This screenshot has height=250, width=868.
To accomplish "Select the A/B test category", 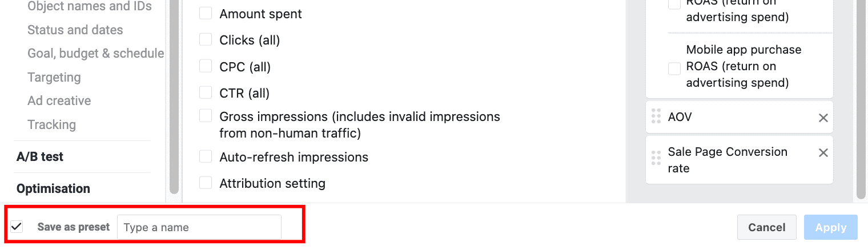I will tap(40, 156).
